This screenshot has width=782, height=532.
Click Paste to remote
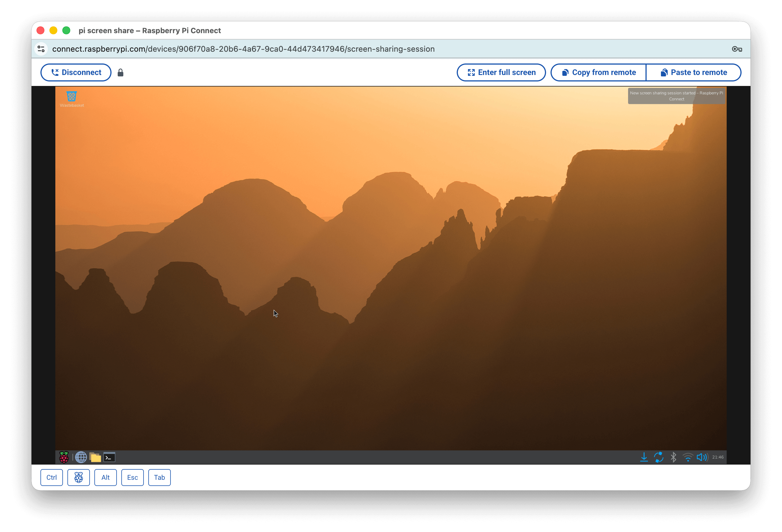[x=694, y=72]
